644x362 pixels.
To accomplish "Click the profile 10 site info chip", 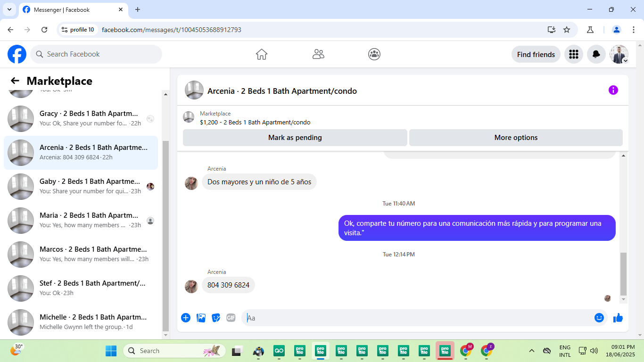I will click(x=78, y=30).
